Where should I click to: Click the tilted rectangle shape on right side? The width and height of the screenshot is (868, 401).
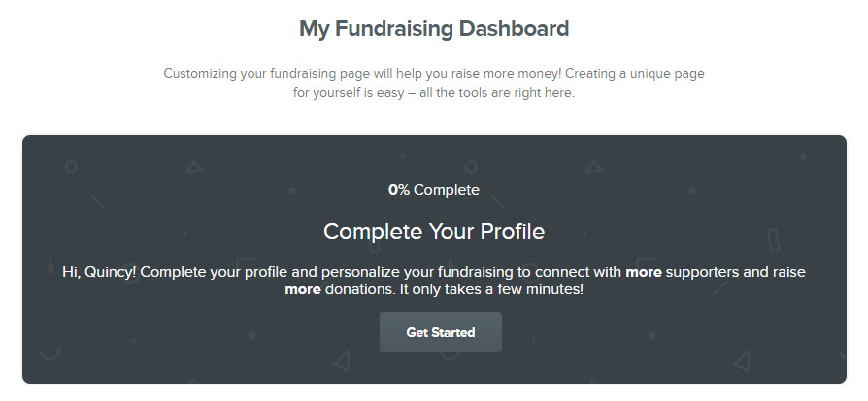tap(774, 242)
